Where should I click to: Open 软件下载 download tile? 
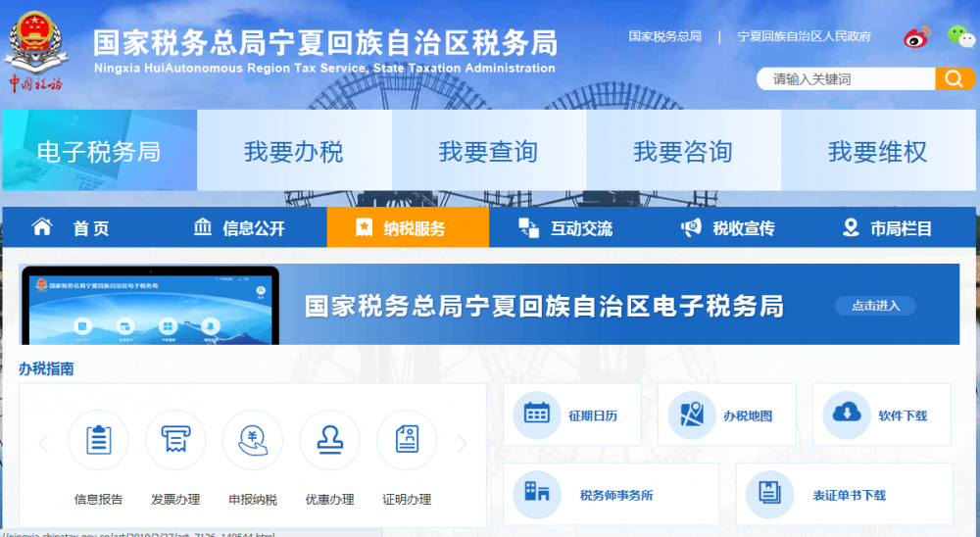point(887,415)
